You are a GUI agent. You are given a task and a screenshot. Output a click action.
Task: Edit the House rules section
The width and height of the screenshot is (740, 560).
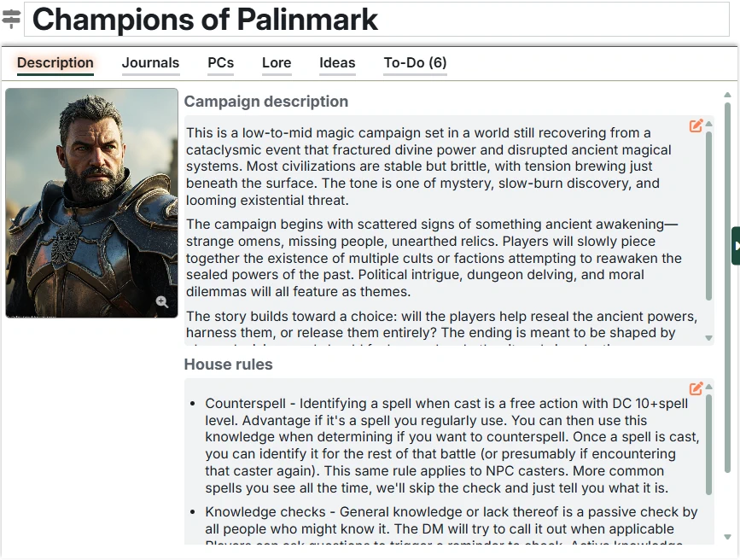click(696, 389)
